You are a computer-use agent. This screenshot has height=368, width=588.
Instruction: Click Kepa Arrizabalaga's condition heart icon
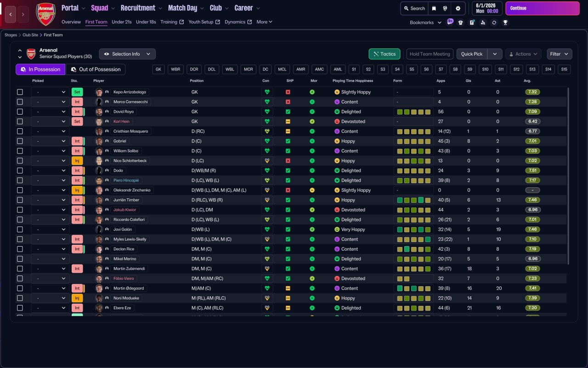[267, 92]
